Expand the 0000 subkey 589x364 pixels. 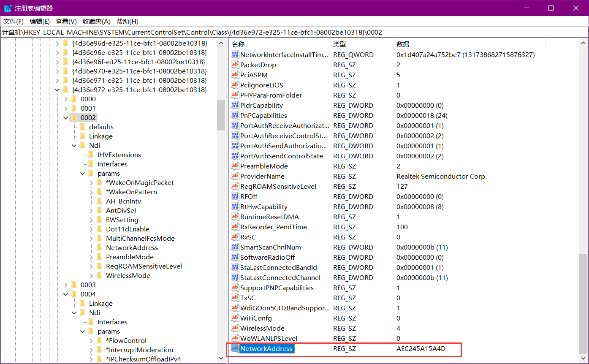point(66,99)
